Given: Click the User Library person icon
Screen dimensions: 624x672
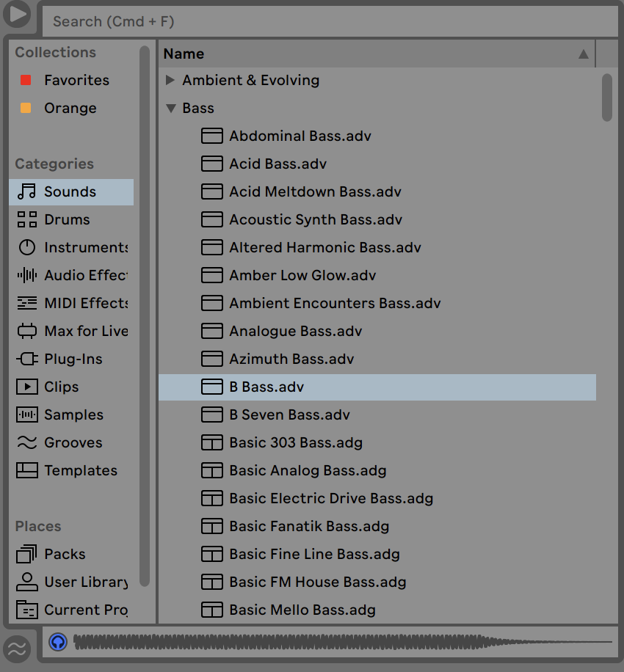Looking at the screenshot, I should [x=26, y=582].
